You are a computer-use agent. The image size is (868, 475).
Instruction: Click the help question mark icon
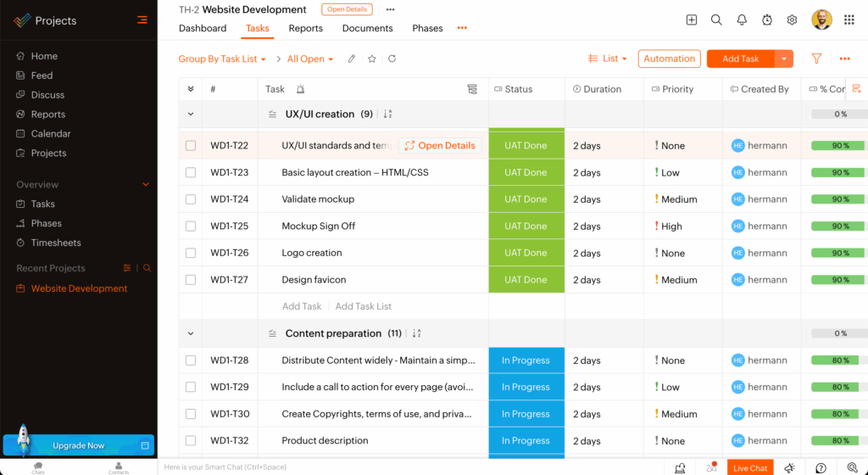821,468
